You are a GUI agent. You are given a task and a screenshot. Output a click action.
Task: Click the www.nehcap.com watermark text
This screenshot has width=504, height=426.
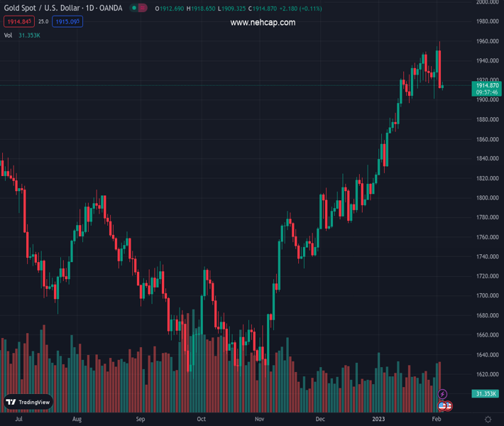coord(263,23)
